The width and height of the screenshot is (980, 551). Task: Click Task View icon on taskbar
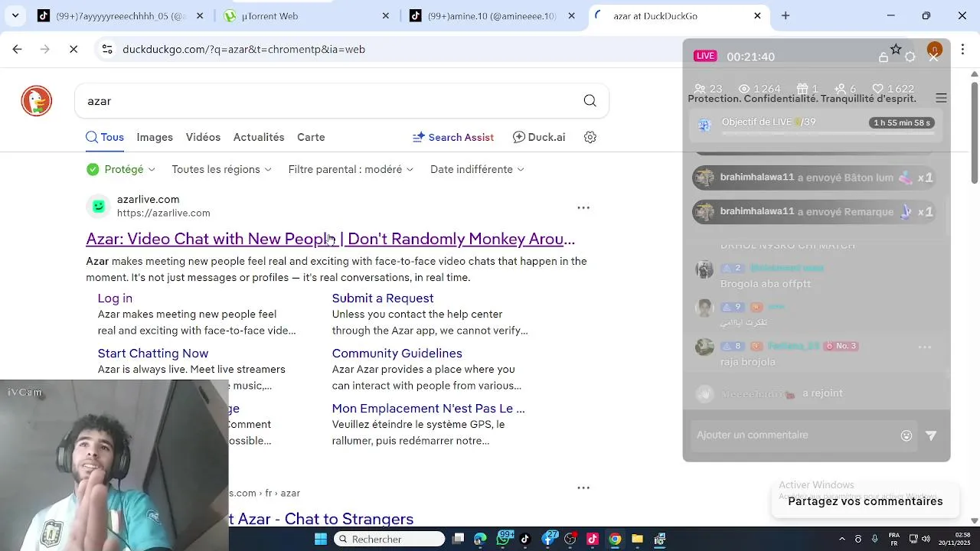(458, 539)
